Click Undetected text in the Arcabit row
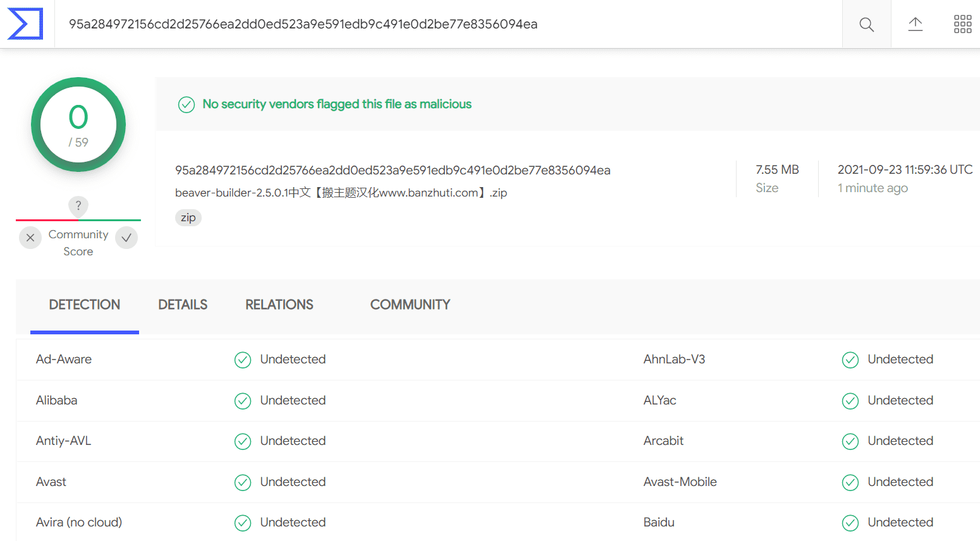980x541 pixels. [x=900, y=441]
